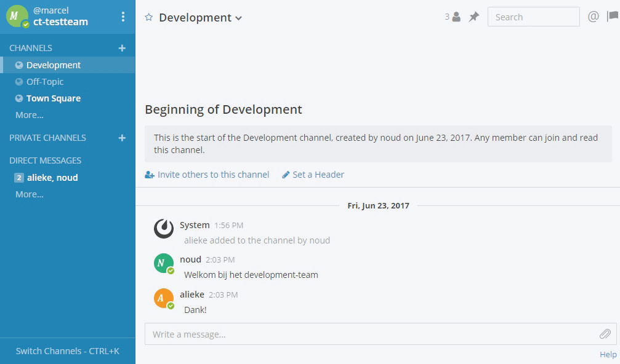Favorite the Development channel with the star
620x364 pixels.
pos(148,18)
